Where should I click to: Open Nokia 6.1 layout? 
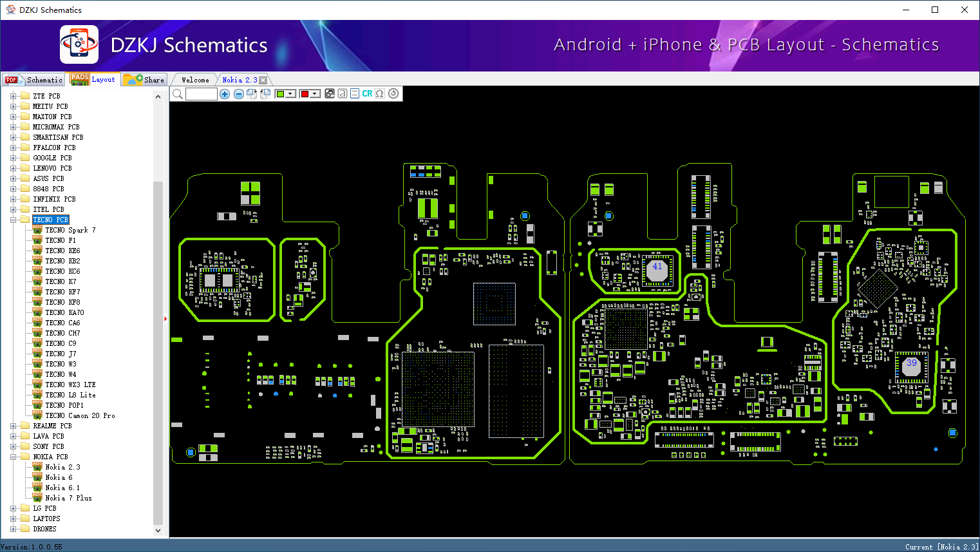(62, 488)
